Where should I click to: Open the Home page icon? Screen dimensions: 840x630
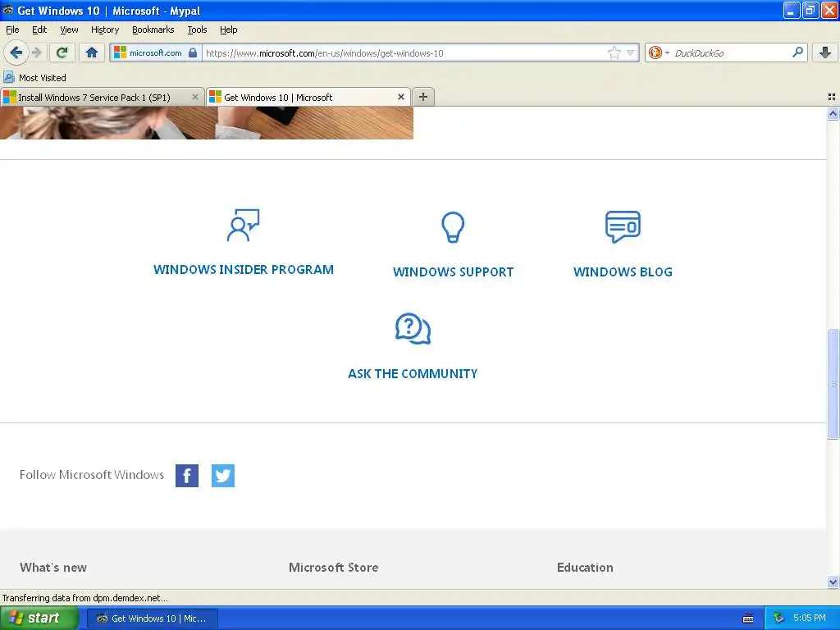(x=92, y=52)
